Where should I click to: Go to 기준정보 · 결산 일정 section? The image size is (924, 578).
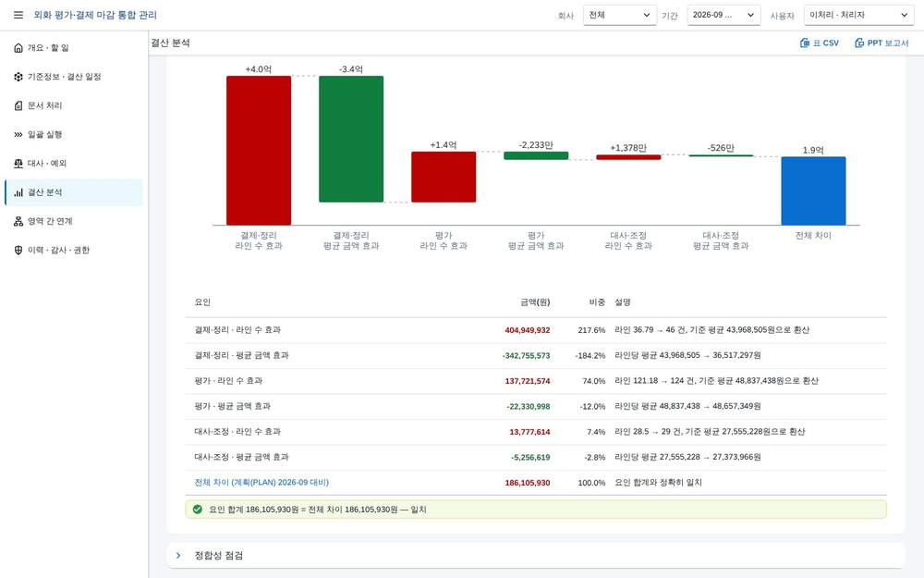click(74, 77)
